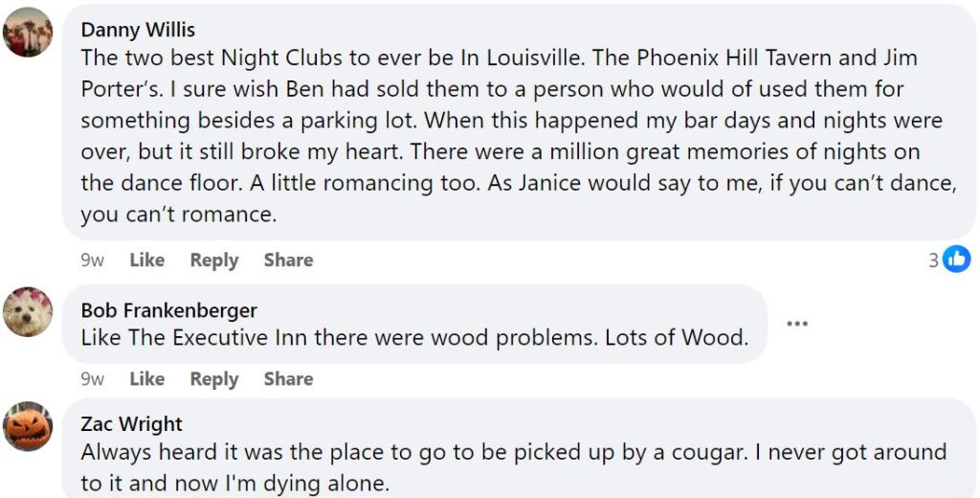Share Bob Frankenberger's comment

click(x=288, y=378)
